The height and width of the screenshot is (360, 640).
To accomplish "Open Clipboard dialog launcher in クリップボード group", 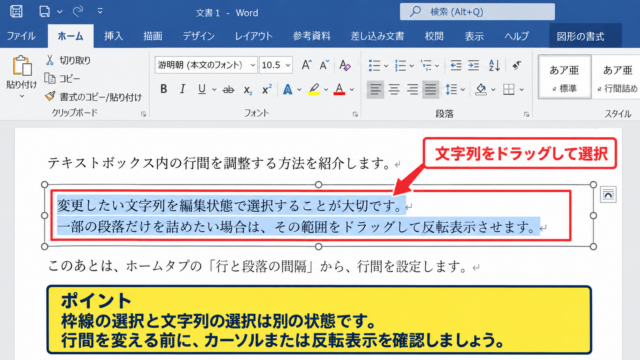I will tap(143, 114).
